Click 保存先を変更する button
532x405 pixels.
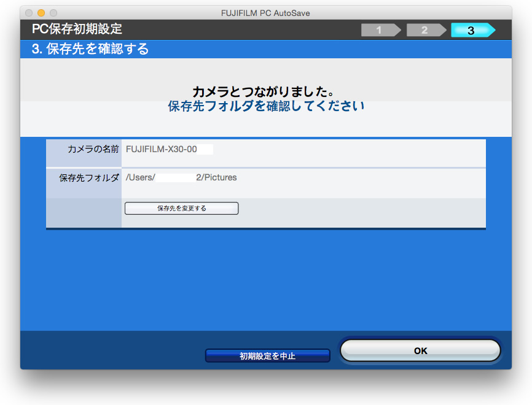click(x=181, y=208)
